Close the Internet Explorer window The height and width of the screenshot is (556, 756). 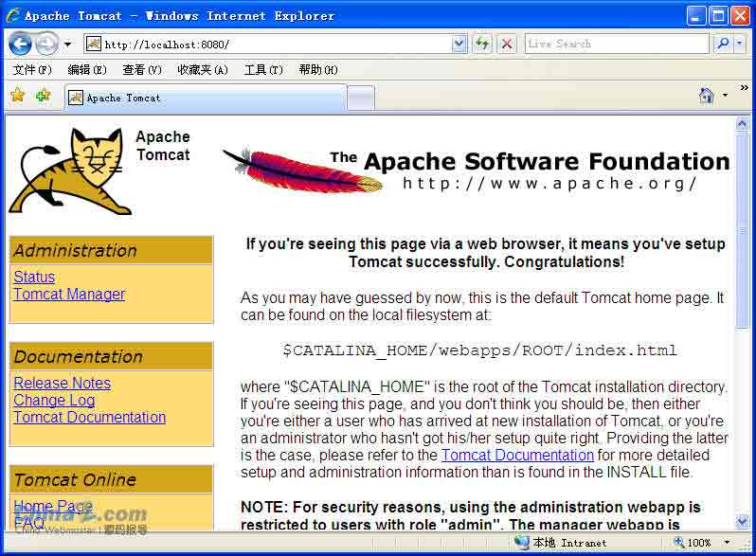740,16
